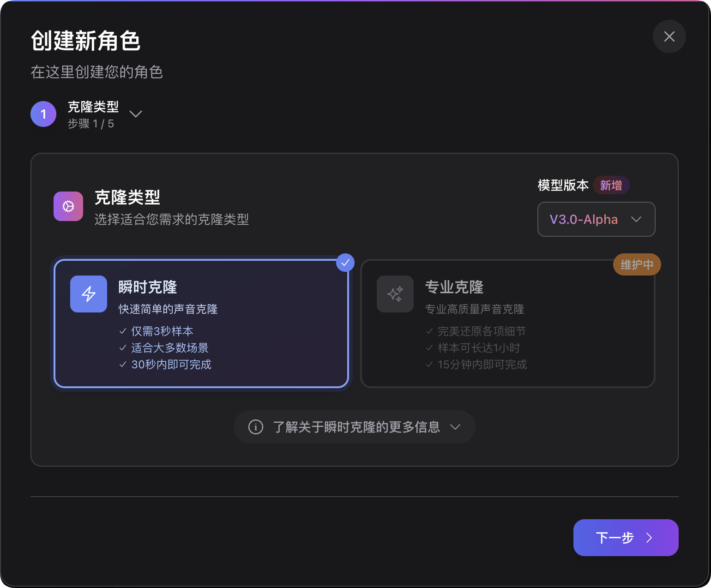The width and height of the screenshot is (711, 588).
Task: Click the purple gear clone type icon
Action: point(68,206)
